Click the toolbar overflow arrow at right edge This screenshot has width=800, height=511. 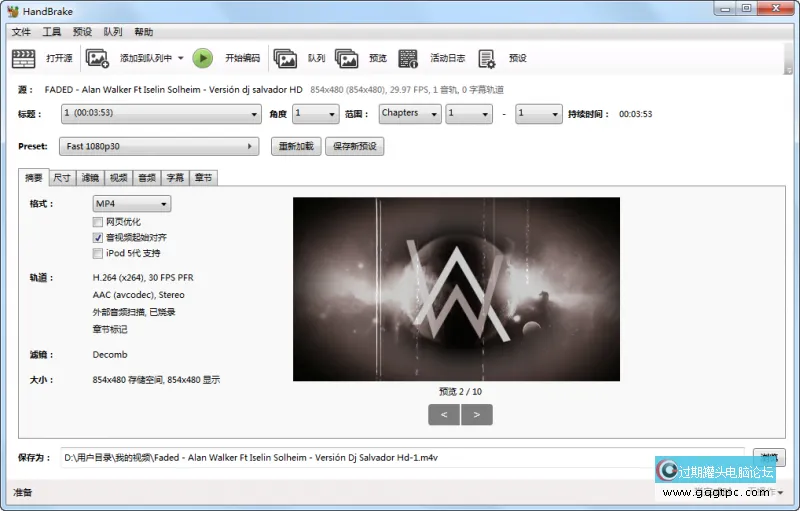tap(788, 70)
